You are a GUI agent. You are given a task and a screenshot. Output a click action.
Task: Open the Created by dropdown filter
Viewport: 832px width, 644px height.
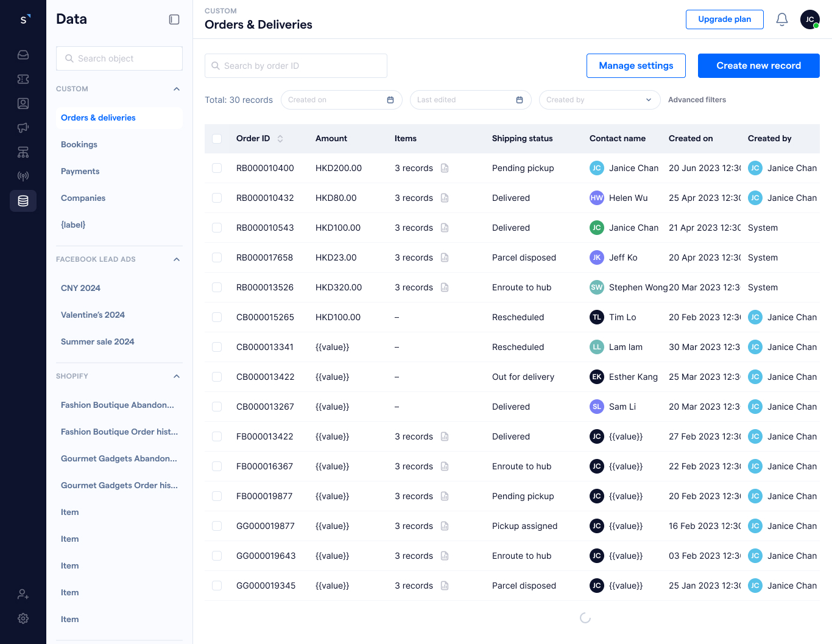pyautogui.click(x=600, y=100)
